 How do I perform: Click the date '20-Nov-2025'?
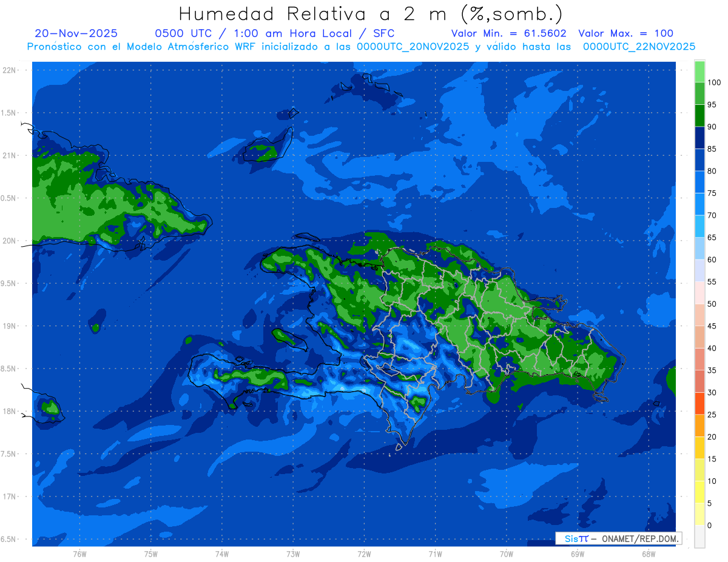(x=76, y=33)
